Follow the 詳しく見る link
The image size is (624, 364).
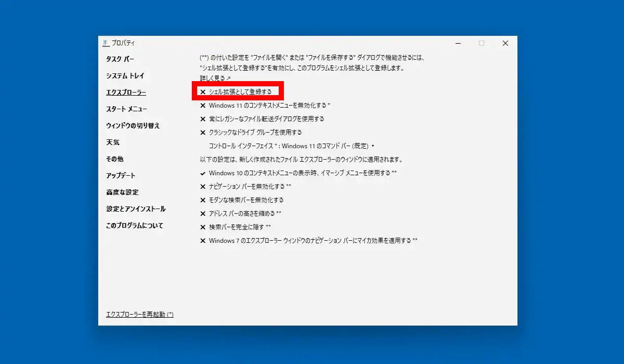[215, 79]
